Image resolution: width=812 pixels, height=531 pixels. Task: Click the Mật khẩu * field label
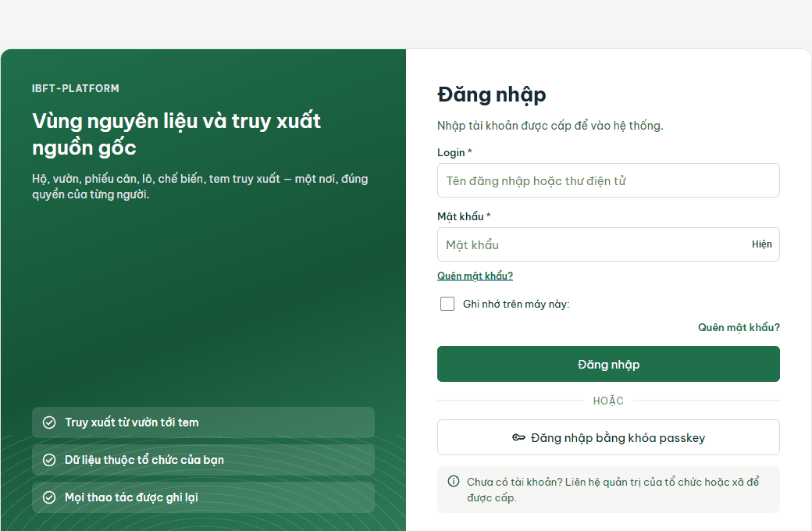click(464, 216)
